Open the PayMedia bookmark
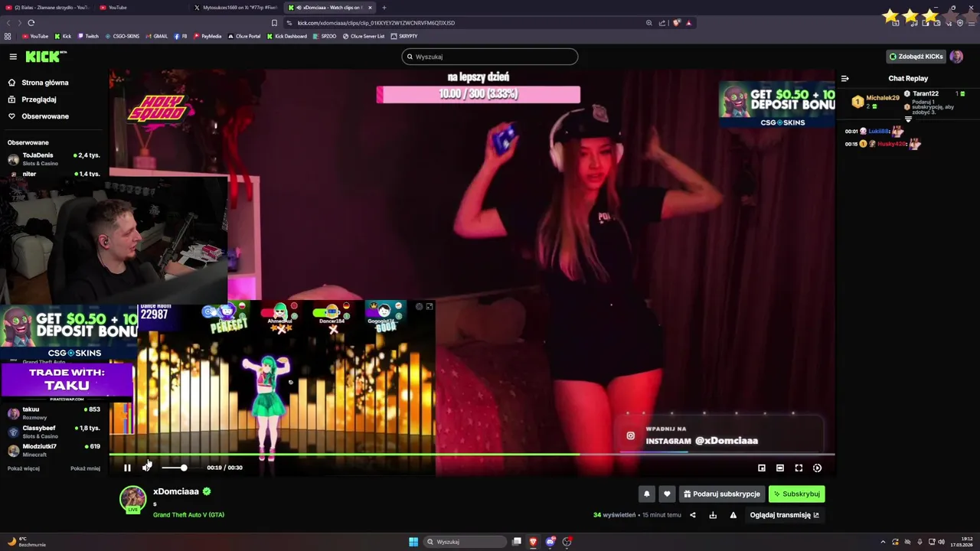This screenshot has height=551, width=980. click(207, 36)
